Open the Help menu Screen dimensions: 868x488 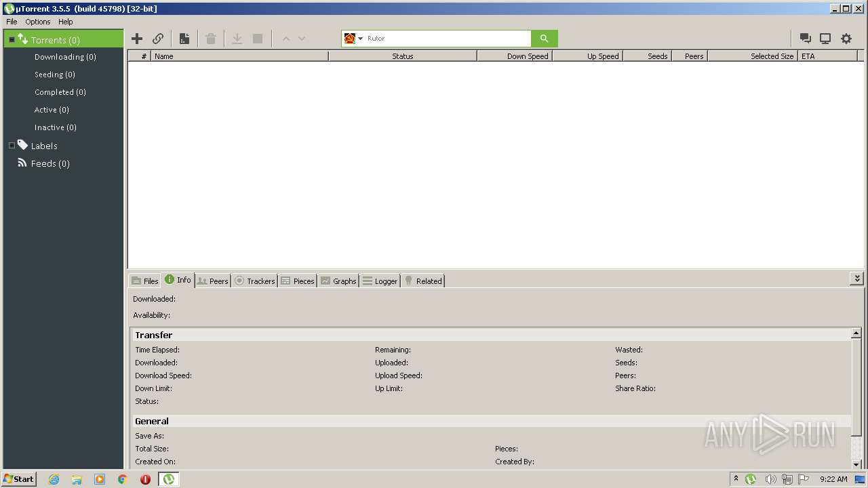pyautogui.click(x=66, y=22)
